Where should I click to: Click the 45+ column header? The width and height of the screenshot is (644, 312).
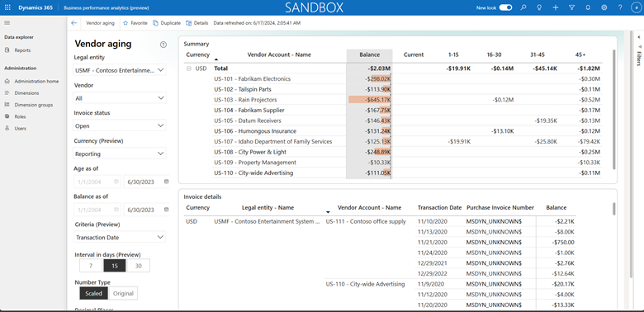pyautogui.click(x=580, y=54)
